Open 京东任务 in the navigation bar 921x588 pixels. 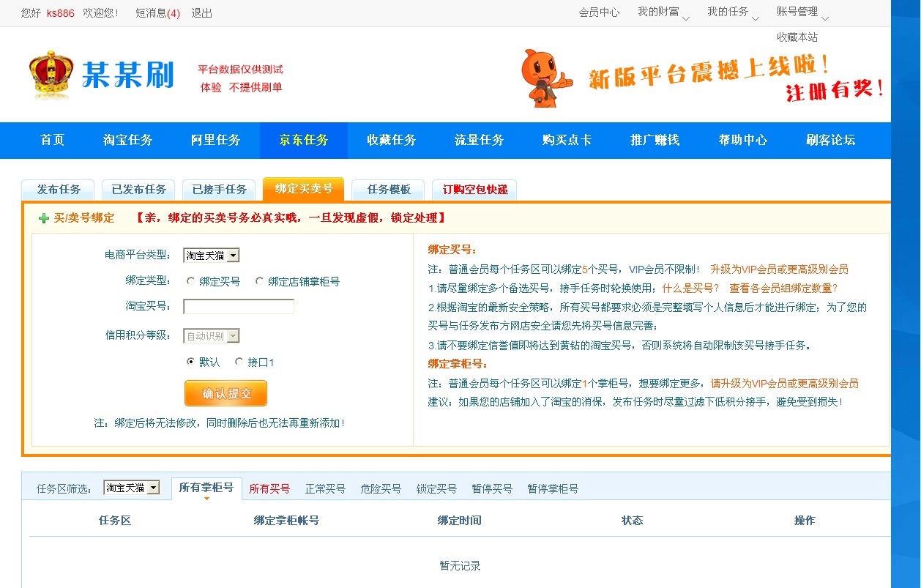[x=304, y=140]
